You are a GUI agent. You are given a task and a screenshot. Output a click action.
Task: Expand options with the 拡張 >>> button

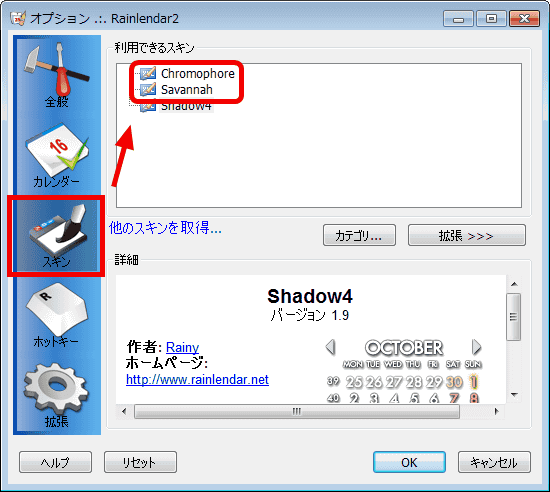click(467, 235)
